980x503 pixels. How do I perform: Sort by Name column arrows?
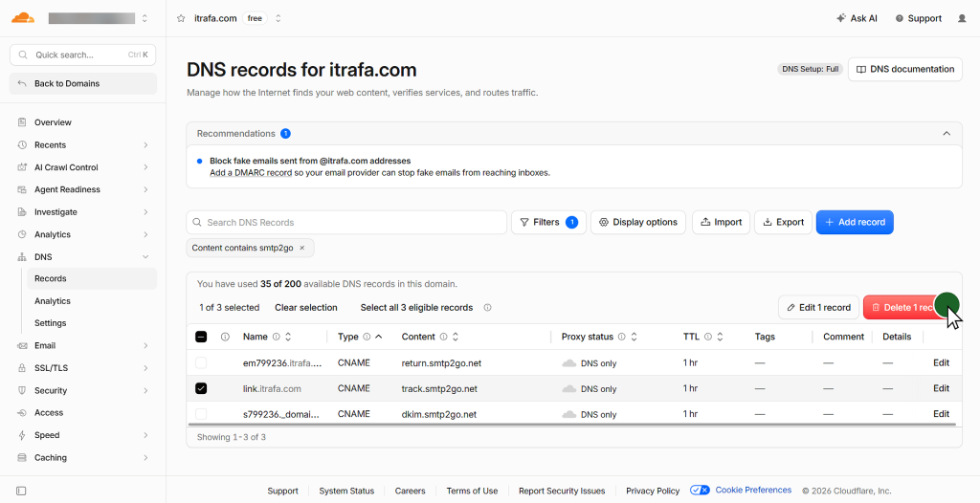pos(288,337)
